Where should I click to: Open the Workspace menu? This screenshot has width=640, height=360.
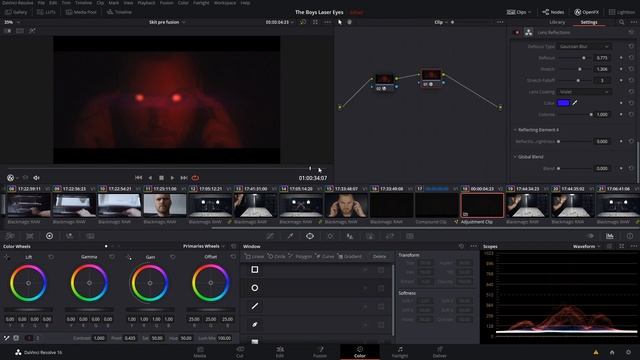point(225,3)
